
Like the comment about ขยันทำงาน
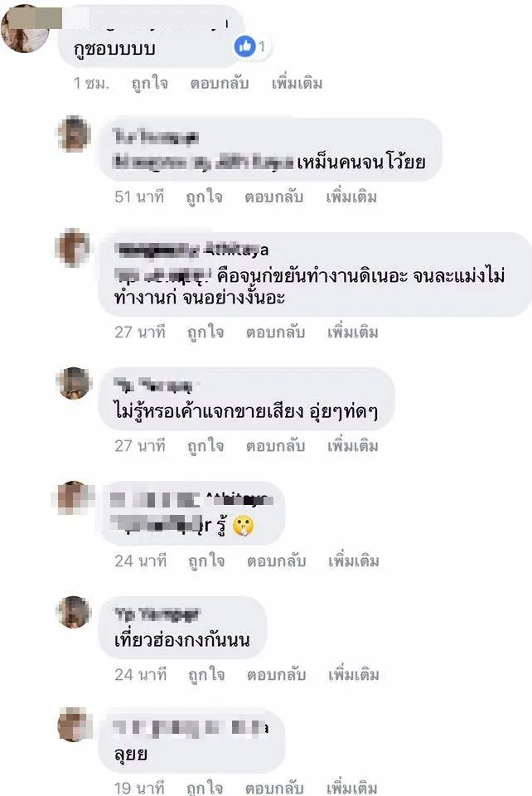206,332
